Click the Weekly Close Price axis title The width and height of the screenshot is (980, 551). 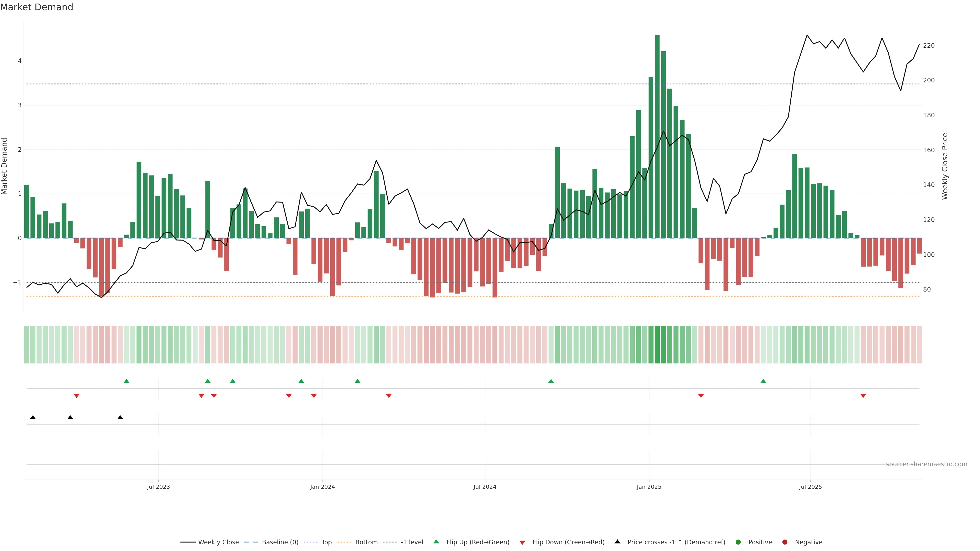[945, 166]
